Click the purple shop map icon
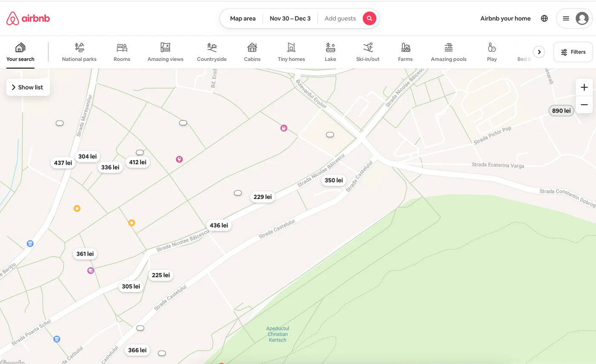The width and height of the screenshot is (596, 364). [90, 270]
